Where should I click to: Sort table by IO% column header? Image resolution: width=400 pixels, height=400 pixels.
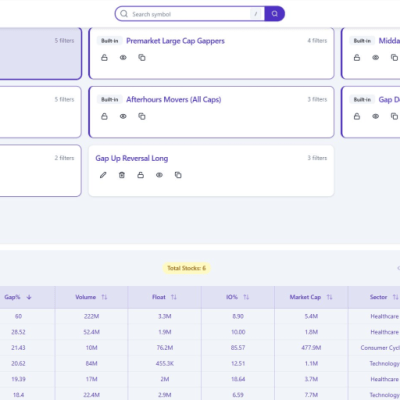[238, 297]
